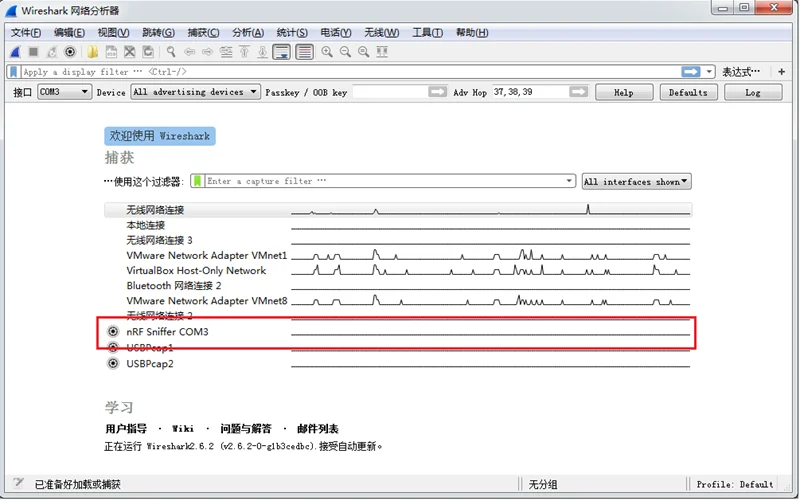Click green capture filter bookmark icon

(197, 181)
